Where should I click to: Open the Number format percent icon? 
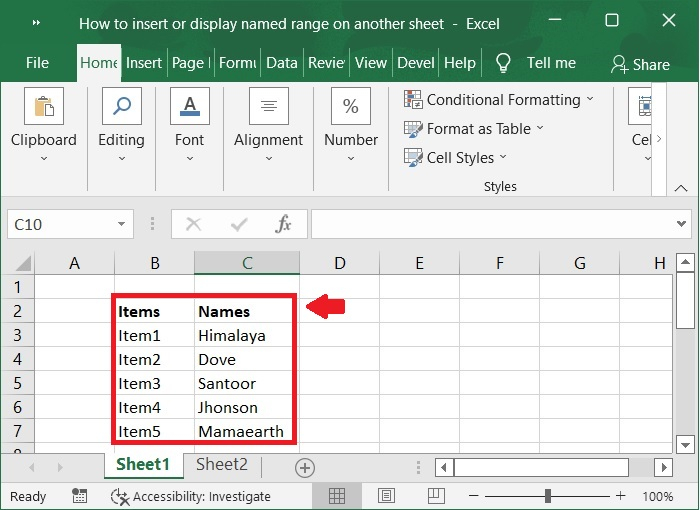tap(351, 107)
